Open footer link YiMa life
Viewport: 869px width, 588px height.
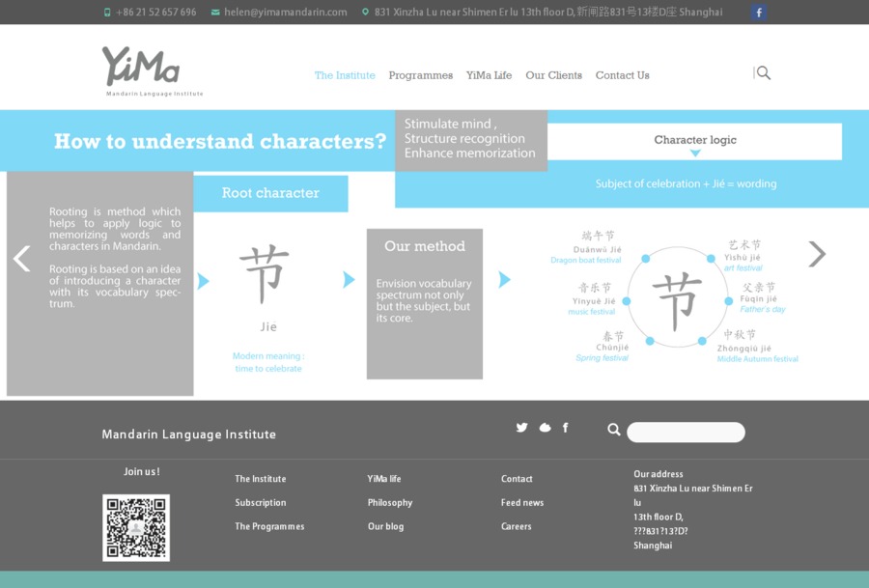click(x=384, y=479)
